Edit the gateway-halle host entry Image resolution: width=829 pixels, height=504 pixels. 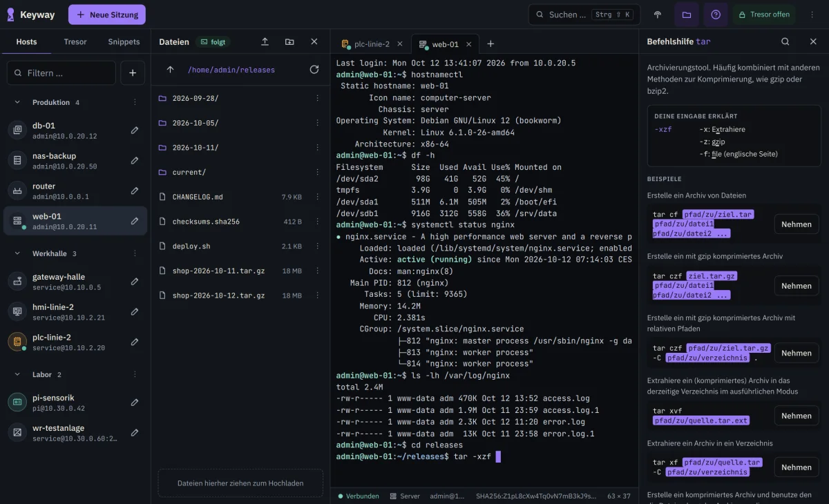pos(135,282)
